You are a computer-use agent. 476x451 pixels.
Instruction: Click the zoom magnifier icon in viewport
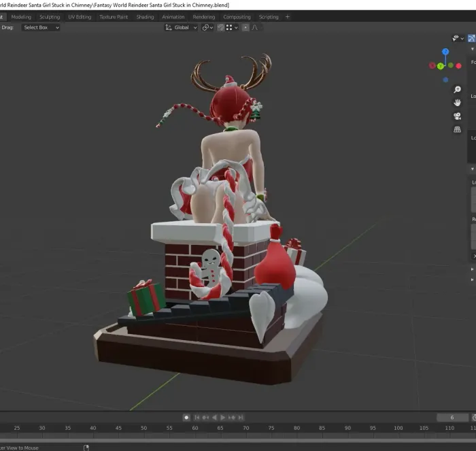coord(457,90)
